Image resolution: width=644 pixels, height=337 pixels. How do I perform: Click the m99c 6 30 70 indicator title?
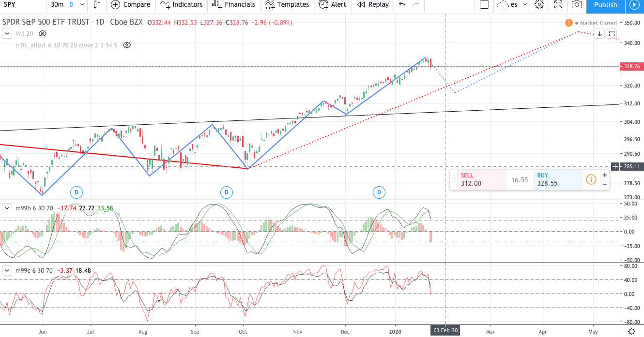point(34,271)
